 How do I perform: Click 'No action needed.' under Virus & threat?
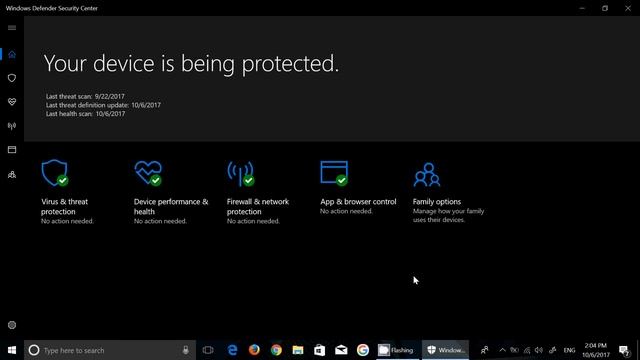pyautogui.click(x=67, y=221)
